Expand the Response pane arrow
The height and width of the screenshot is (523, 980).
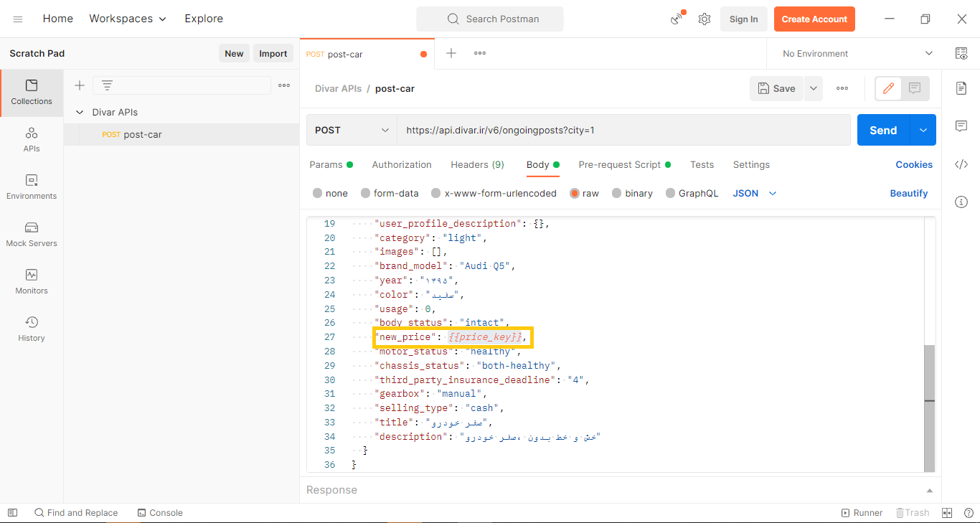(930, 491)
